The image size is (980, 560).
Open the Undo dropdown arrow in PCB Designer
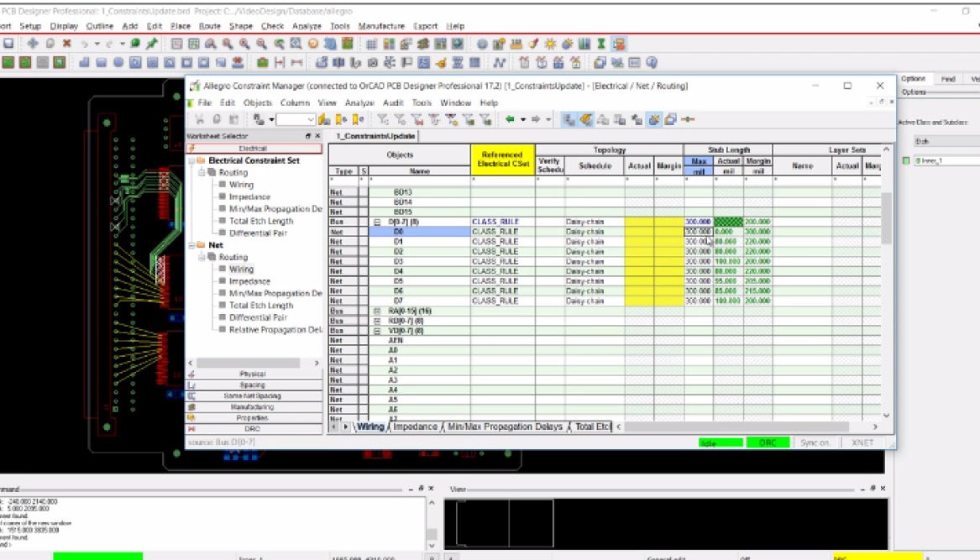pos(97,44)
